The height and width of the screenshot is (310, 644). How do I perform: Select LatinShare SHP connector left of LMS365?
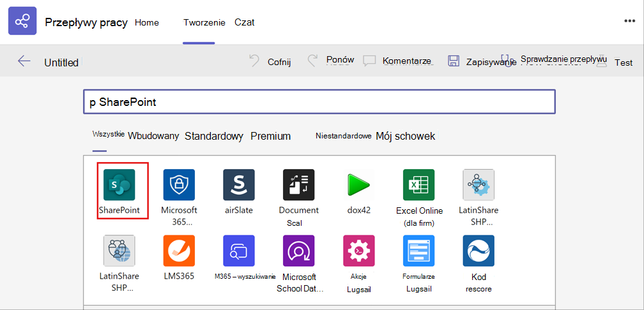coord(119,251)
